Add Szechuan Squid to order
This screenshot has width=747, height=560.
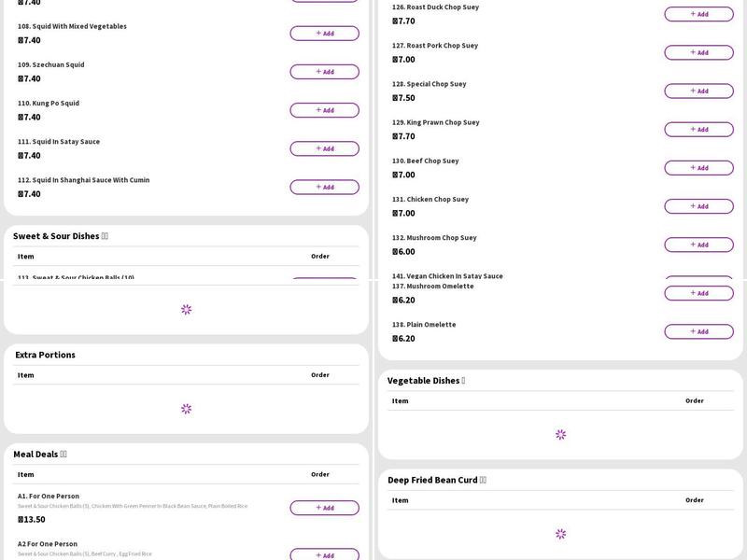324,72
